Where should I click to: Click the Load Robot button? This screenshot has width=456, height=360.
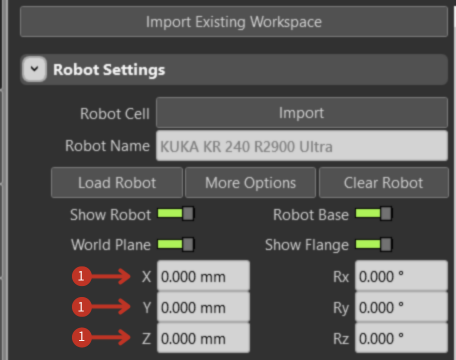click(x=117, y=183)
